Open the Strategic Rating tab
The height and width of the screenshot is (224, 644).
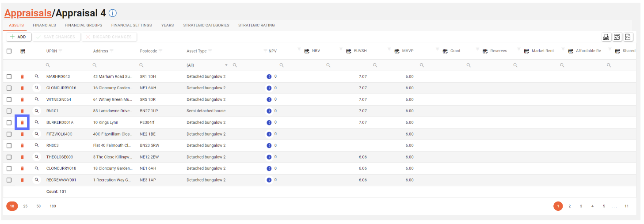click(x=256, y=25)
